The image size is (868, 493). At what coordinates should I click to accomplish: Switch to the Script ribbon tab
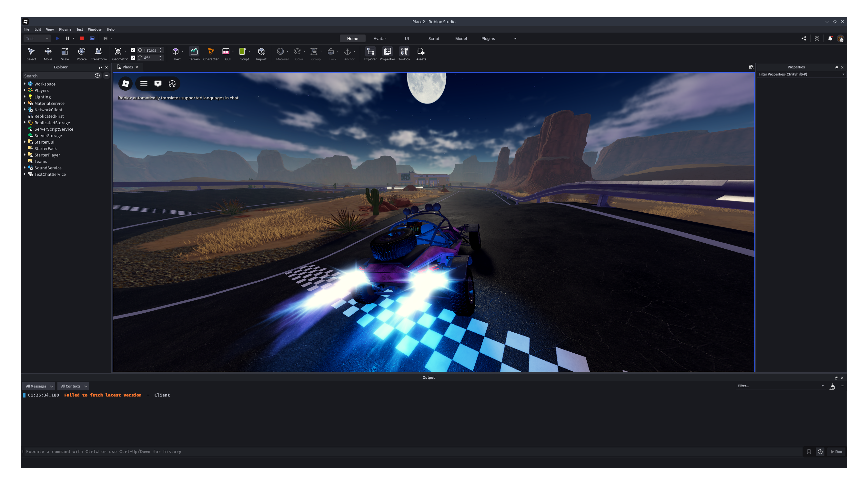[434, 38]
